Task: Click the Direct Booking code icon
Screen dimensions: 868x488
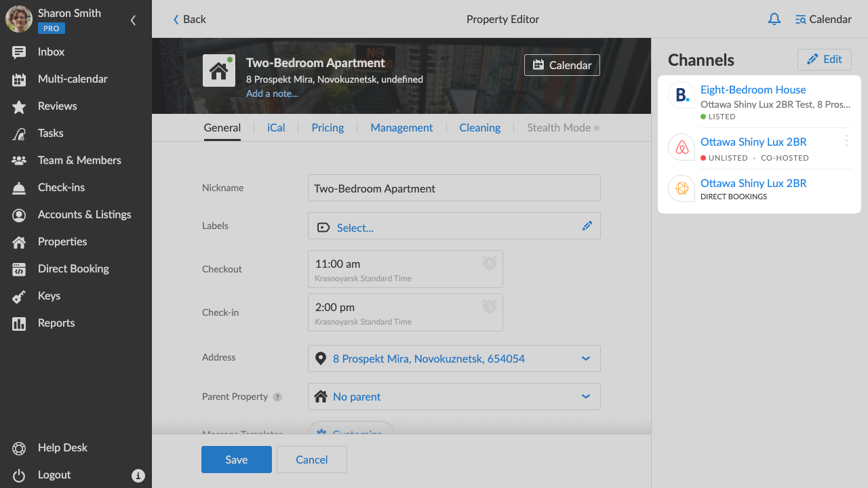Action: (19, 269)
